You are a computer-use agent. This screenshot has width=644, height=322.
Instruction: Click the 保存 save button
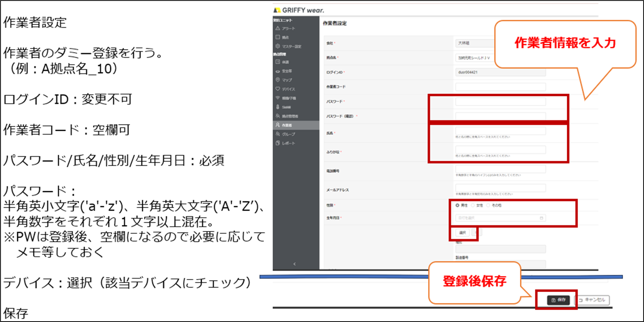coord(558,300)
